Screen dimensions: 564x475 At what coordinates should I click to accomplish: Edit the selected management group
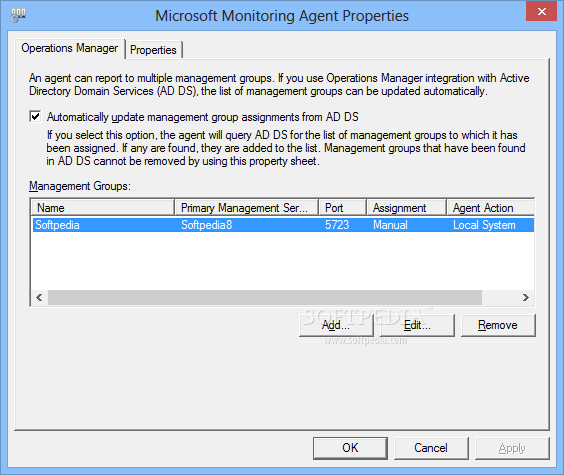pos(417,325)
